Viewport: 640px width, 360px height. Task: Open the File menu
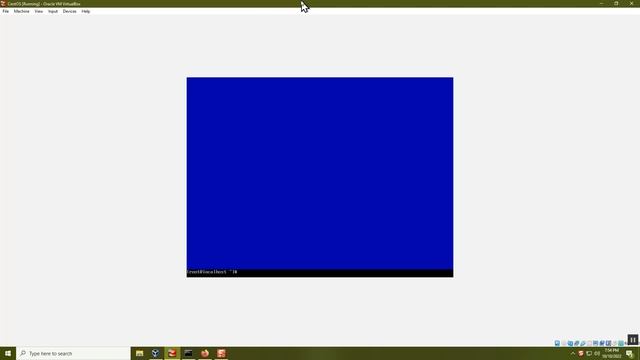[x=6, y=11]
